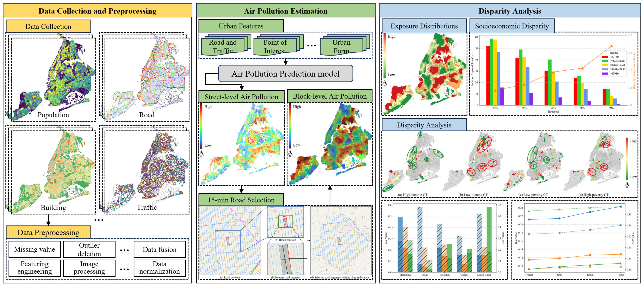Click the Outlier deletion box
The height and width of the screenshot is (287, 644).
(x=89, y=249)
